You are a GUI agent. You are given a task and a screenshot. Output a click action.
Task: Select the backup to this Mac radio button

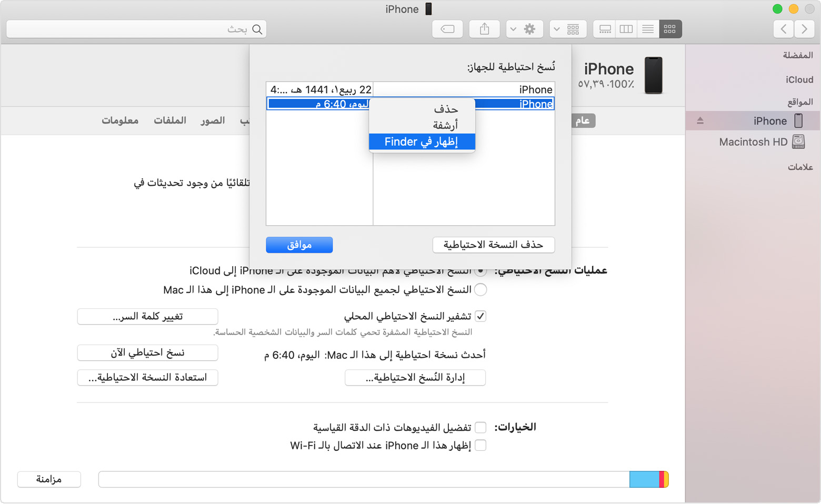click(x=480, y=290)
